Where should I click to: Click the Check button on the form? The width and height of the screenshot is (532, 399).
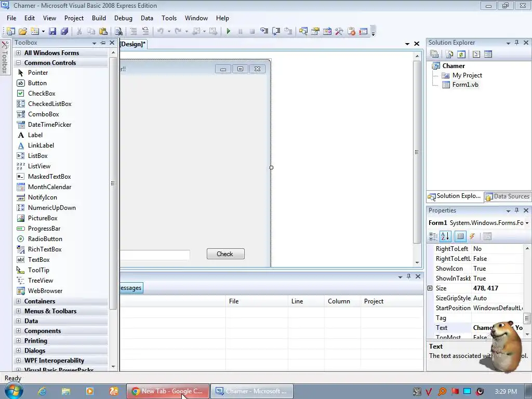coord(225,254)
